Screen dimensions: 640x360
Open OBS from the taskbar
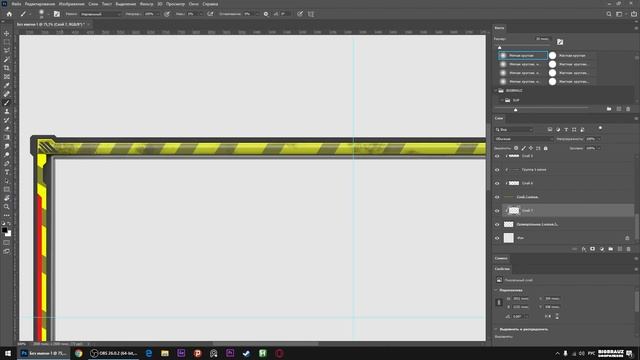114,353
